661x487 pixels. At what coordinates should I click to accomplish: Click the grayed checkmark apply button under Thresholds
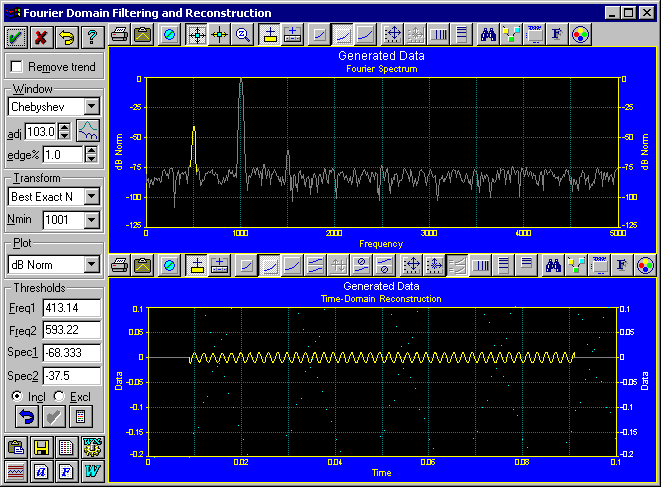54,417
